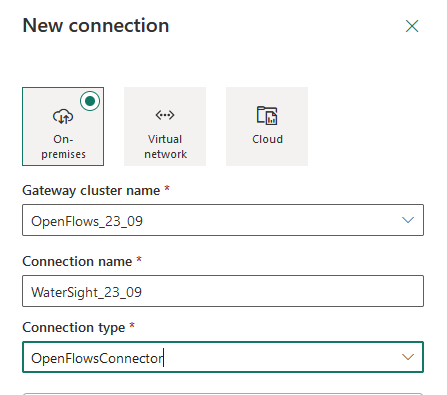Select the On-premises radio button
Image resolution: width=447 pixels, height=395 pixels.
click(90, 101)
